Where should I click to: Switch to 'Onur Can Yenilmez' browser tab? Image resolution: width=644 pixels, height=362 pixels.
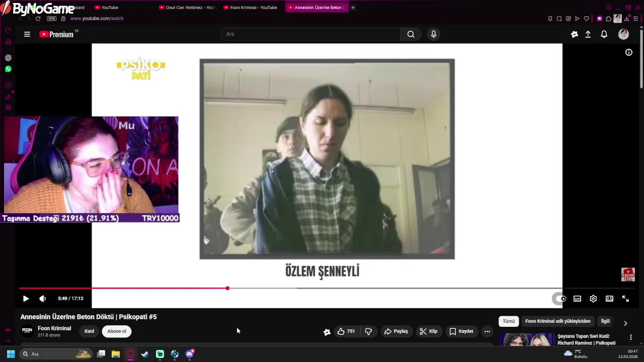187,8
